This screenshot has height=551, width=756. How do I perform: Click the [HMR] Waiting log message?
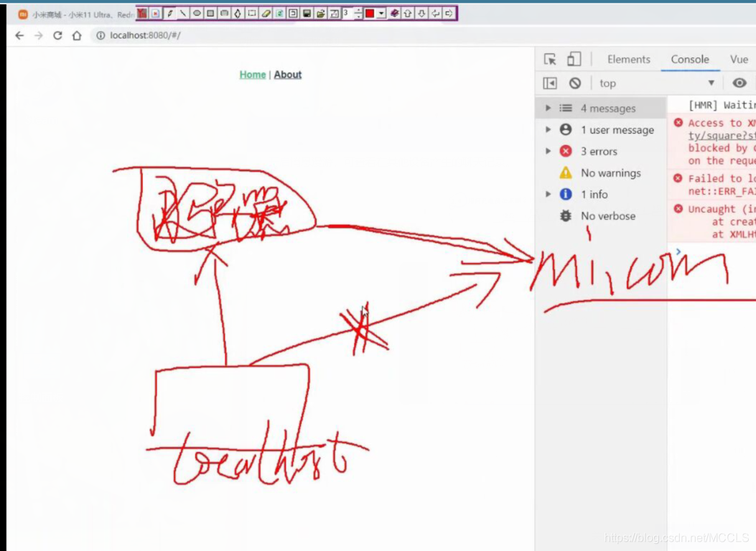[722, 105]
